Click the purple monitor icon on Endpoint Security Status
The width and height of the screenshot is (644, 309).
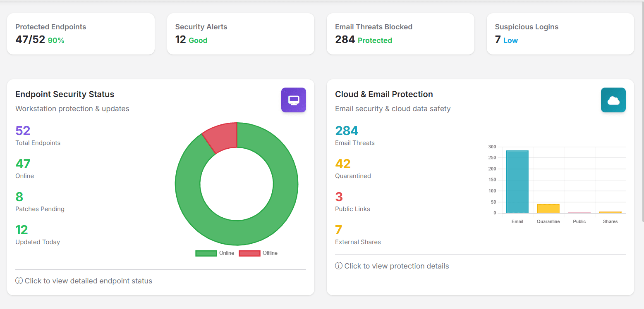(294, 100)
